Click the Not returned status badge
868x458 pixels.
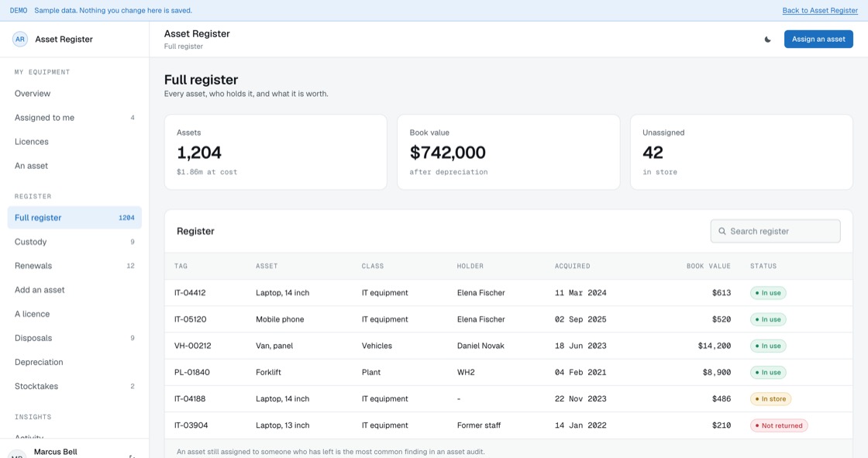(x=779, y=425)
